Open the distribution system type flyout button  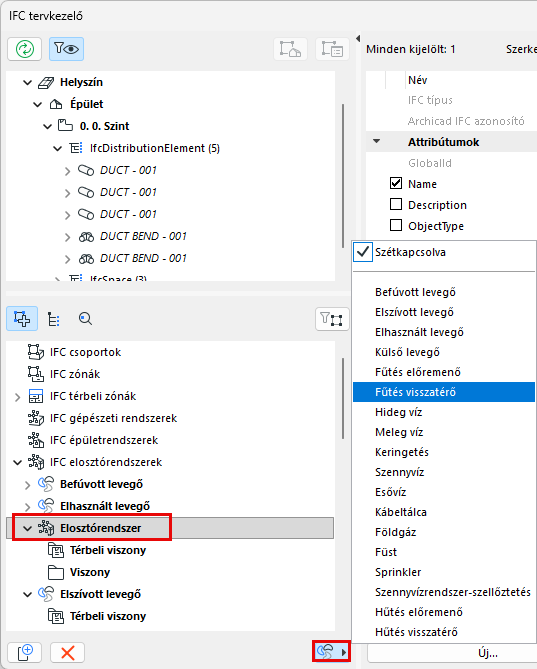point(331,652)
